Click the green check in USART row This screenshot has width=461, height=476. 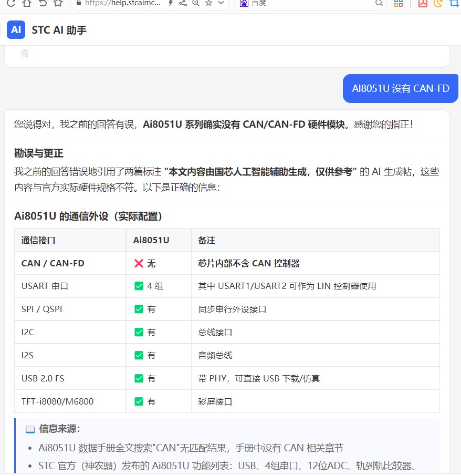(139, 286)
